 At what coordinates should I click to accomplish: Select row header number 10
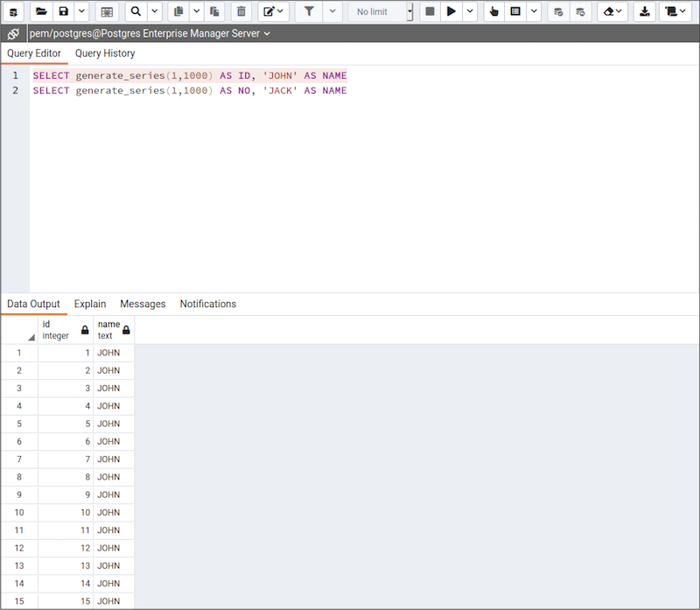tap(19, 513)
